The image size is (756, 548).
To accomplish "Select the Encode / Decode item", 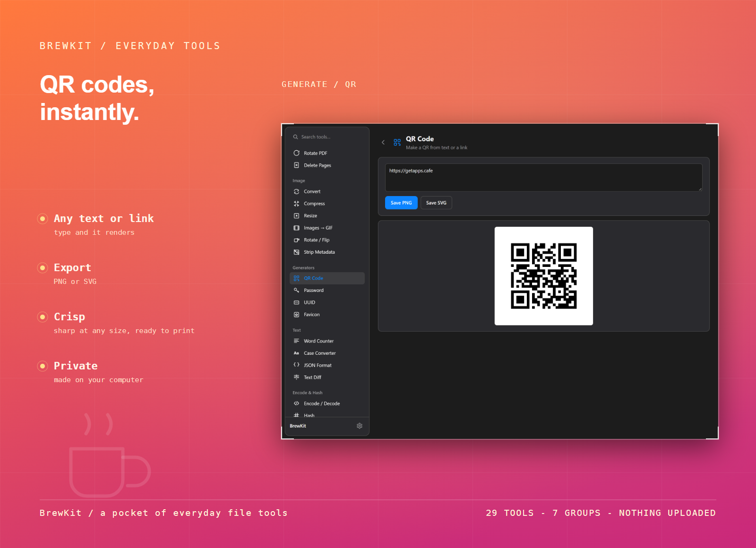I will 327,403.
